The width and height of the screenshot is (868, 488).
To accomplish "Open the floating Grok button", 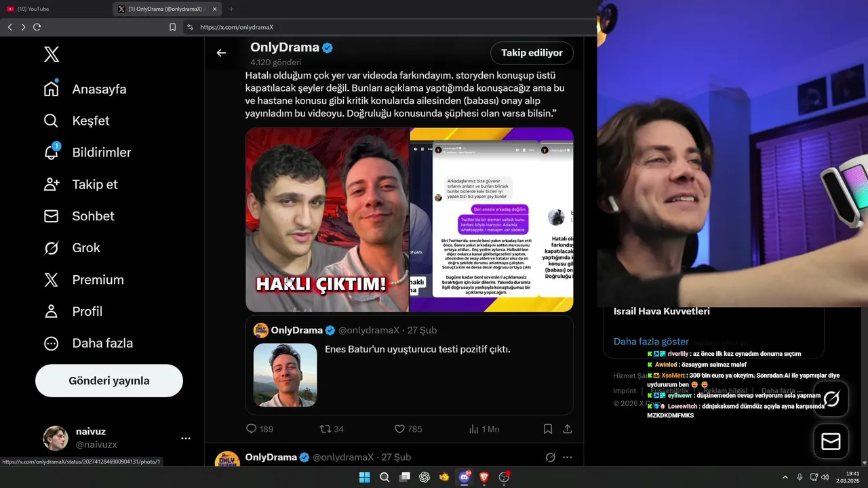I will [831, 399].
